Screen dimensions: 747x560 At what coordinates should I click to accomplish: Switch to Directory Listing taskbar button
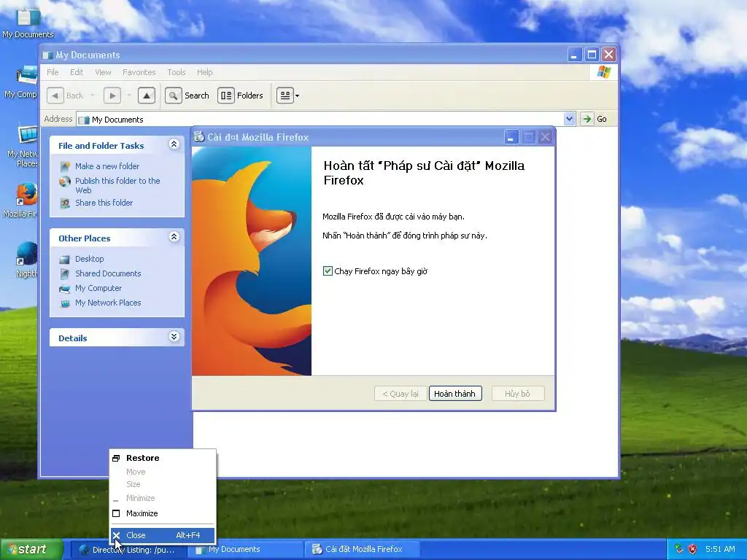127,550
